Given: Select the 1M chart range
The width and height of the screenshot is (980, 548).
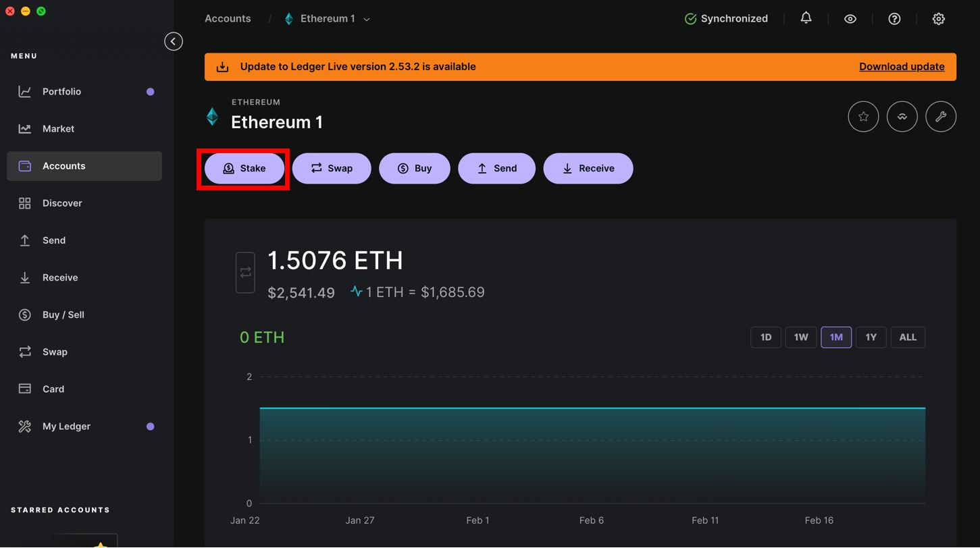Looking at the screenshot, I should click(x=836, y=337).
